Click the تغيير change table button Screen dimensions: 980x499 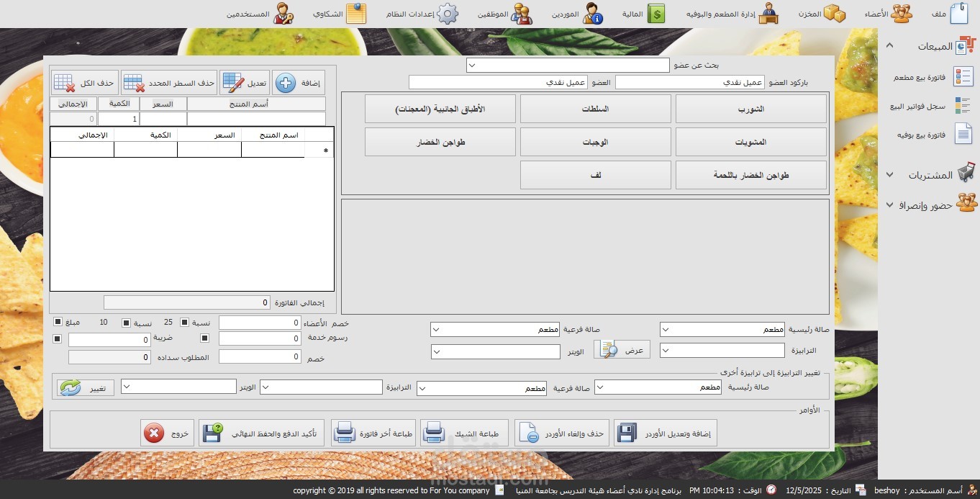86,388
